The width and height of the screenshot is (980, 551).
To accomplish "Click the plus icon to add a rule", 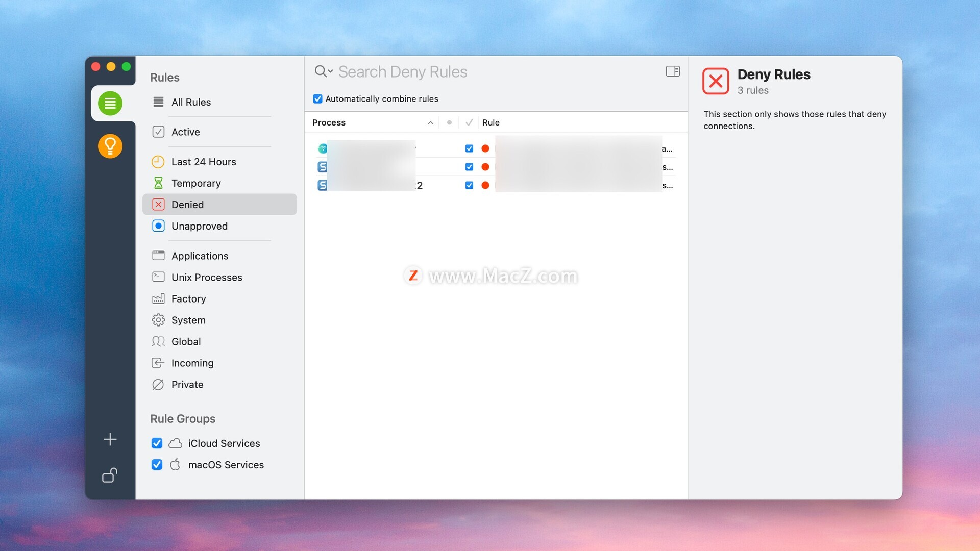I will 110,439.
